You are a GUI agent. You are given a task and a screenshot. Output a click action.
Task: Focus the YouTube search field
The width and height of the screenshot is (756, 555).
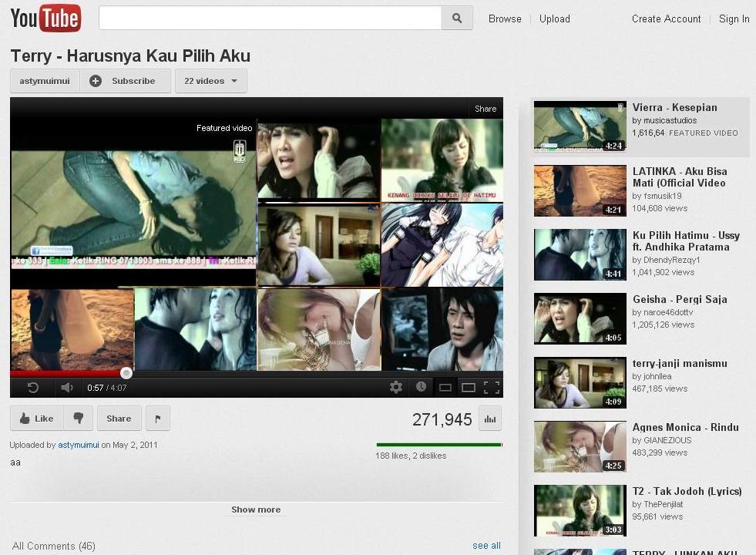270,18
